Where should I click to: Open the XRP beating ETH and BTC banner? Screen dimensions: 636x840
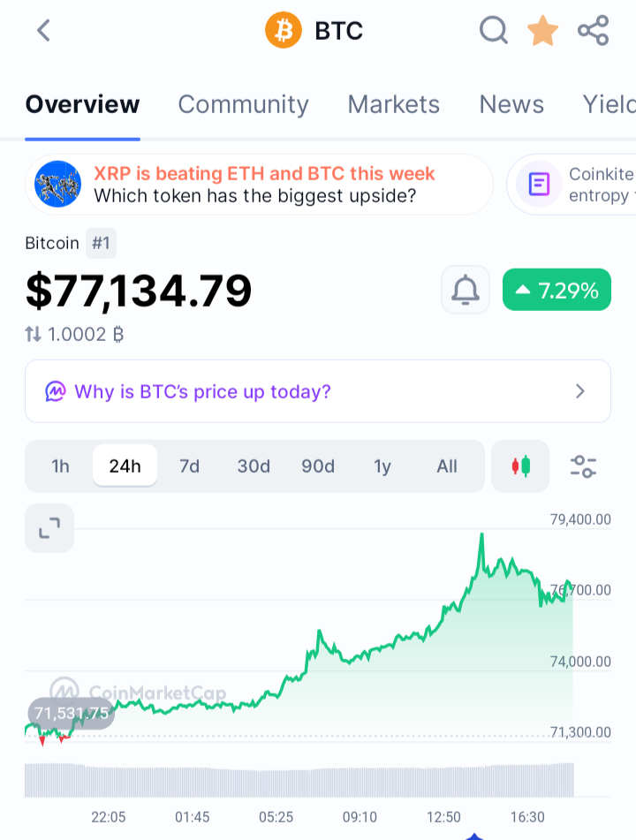click(x=259, y=185)
